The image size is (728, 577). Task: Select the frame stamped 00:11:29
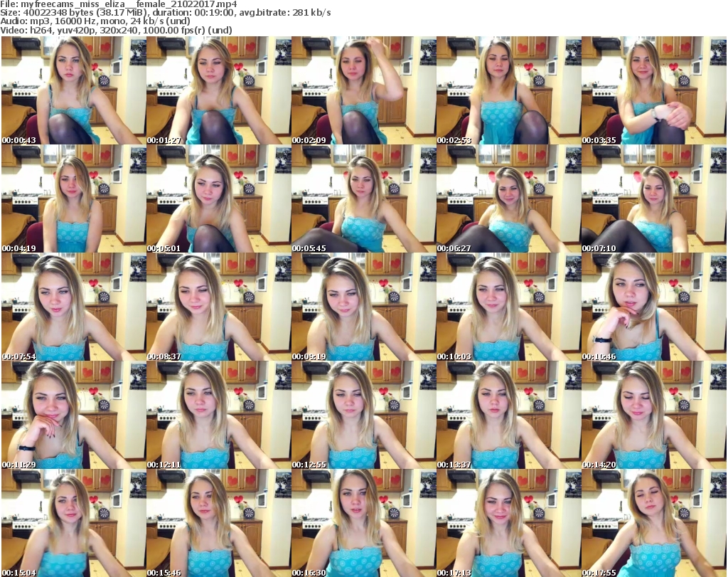point(73,415)
